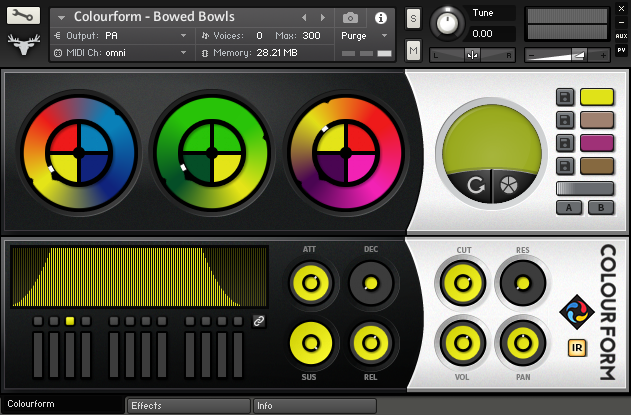Switch to the Effects tab
Screen dimensions: 631x415
188,406
